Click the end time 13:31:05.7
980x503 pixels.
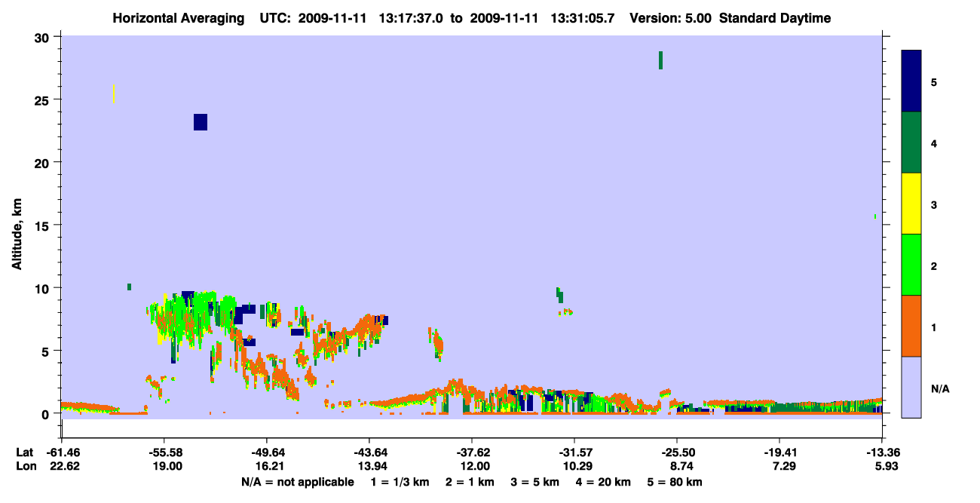point(581,18)
